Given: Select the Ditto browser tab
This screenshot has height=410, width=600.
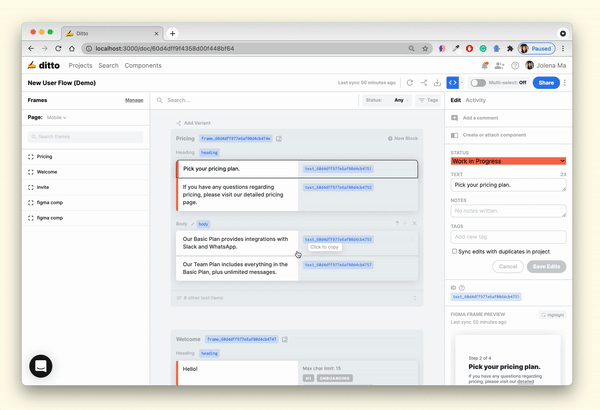Looking at the screenshot, I should click(112, 34).
